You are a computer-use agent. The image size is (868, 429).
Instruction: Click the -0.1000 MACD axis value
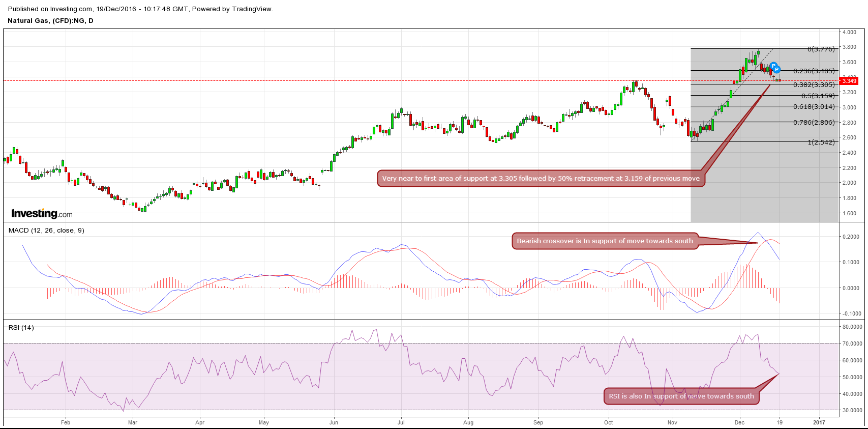coord(851,313)
